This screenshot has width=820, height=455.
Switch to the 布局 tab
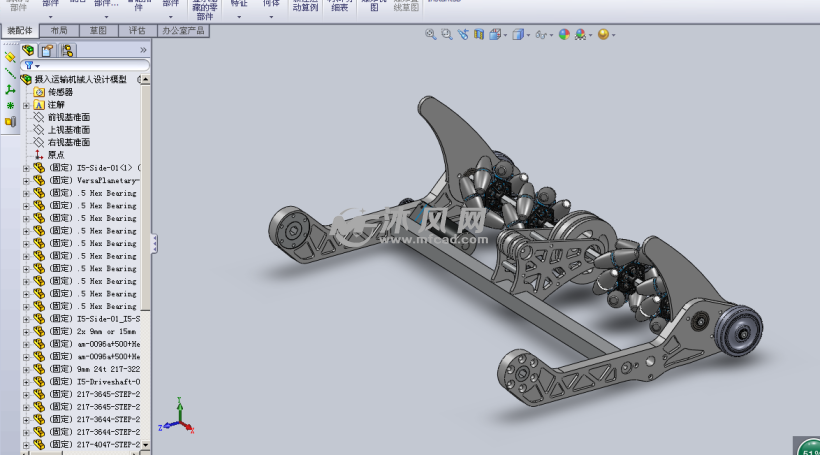pos(59,31)
